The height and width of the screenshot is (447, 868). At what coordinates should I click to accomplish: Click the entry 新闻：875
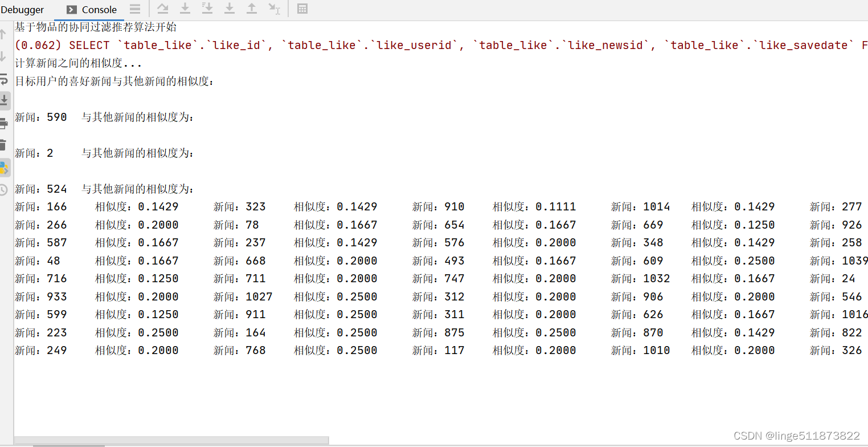(439, 332)
